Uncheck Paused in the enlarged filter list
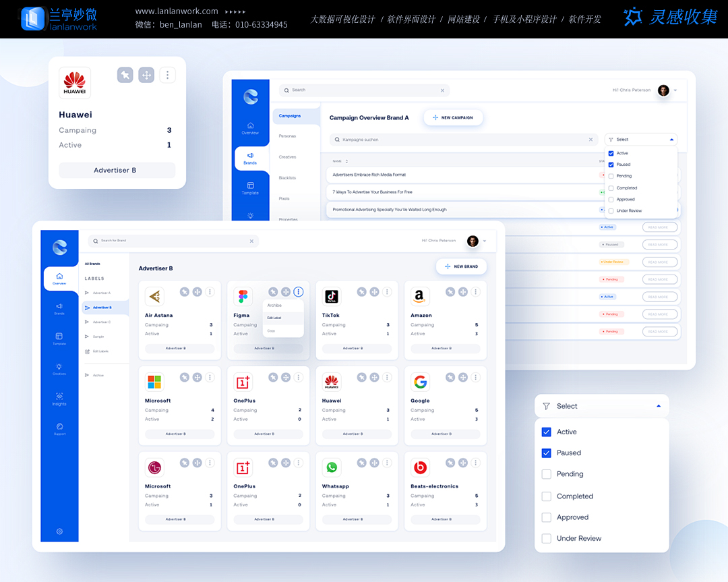The height and width of the screenshot is (582, 728). [x=547, y=453]
